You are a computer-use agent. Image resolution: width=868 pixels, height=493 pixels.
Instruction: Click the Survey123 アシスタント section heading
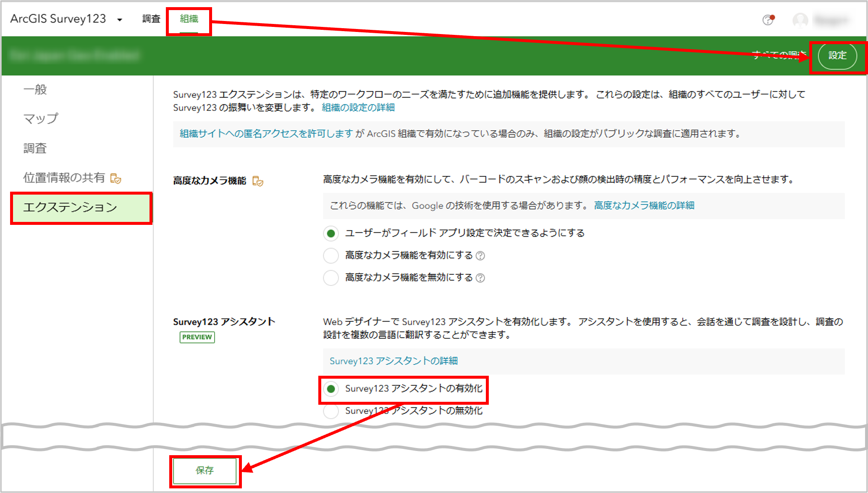224,322
